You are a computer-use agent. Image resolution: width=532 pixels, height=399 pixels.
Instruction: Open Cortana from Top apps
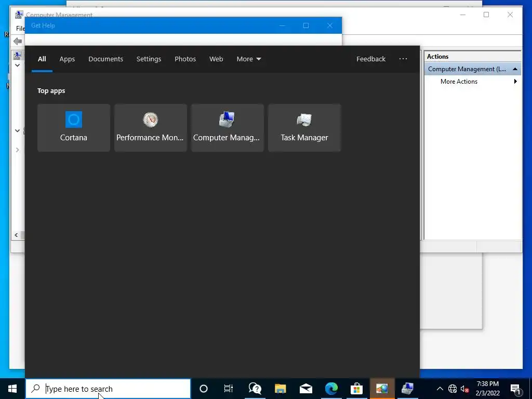tap(74, 128)
